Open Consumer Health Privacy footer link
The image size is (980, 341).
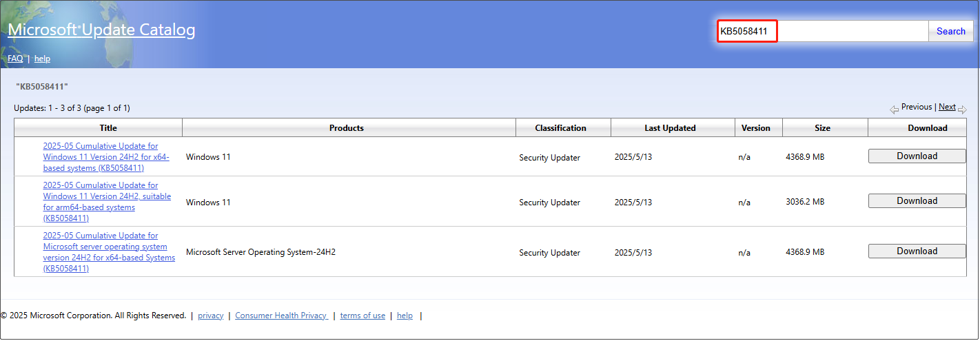[280, 316]
